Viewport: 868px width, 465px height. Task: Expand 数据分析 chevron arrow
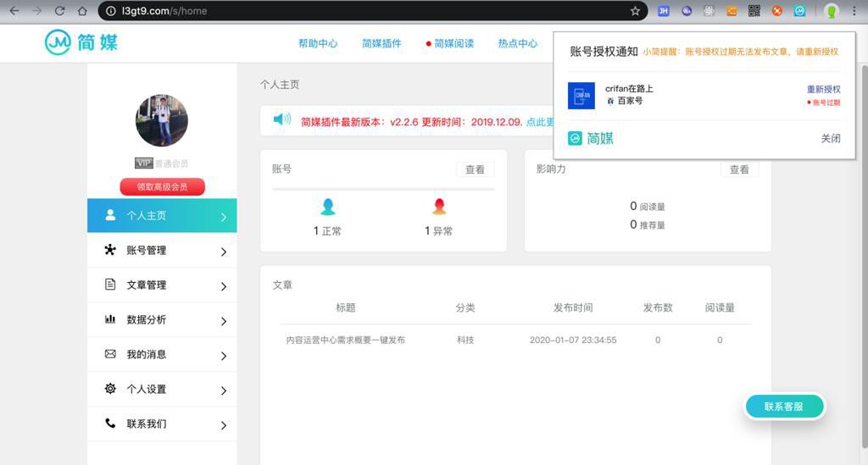pos(224,321)
